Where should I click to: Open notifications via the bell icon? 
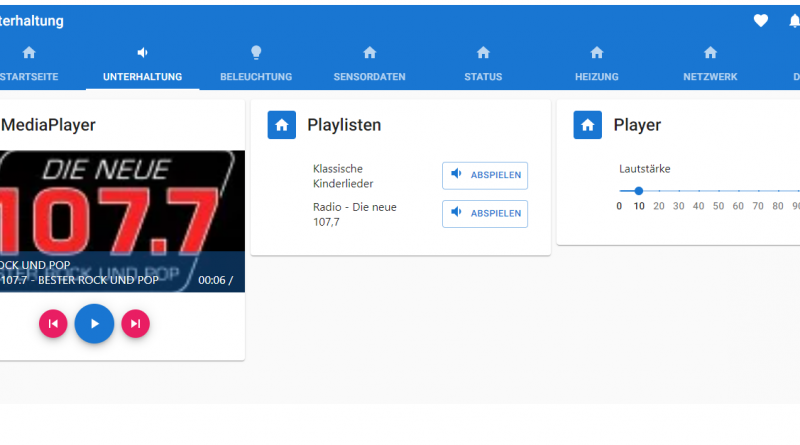[x=794, y=21]
